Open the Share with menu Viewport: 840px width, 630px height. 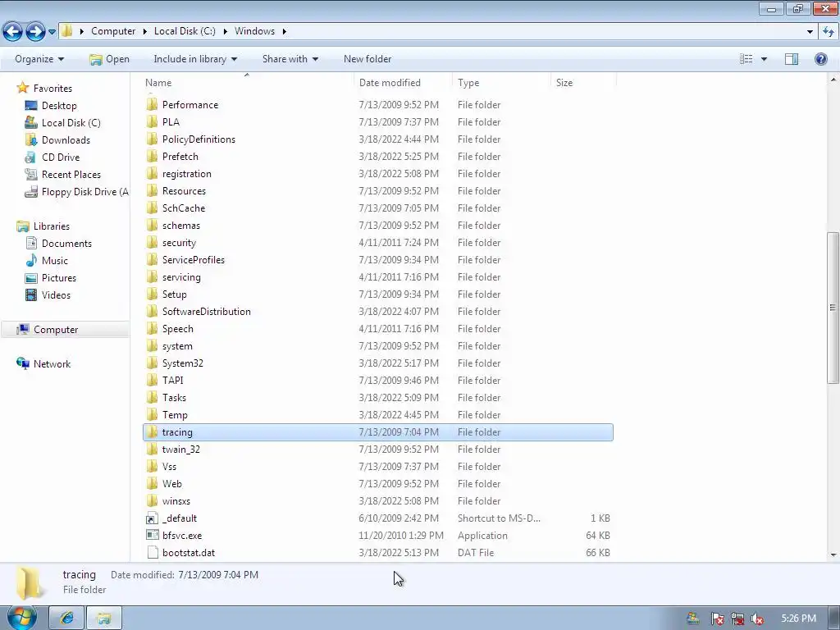pos(290,59)
